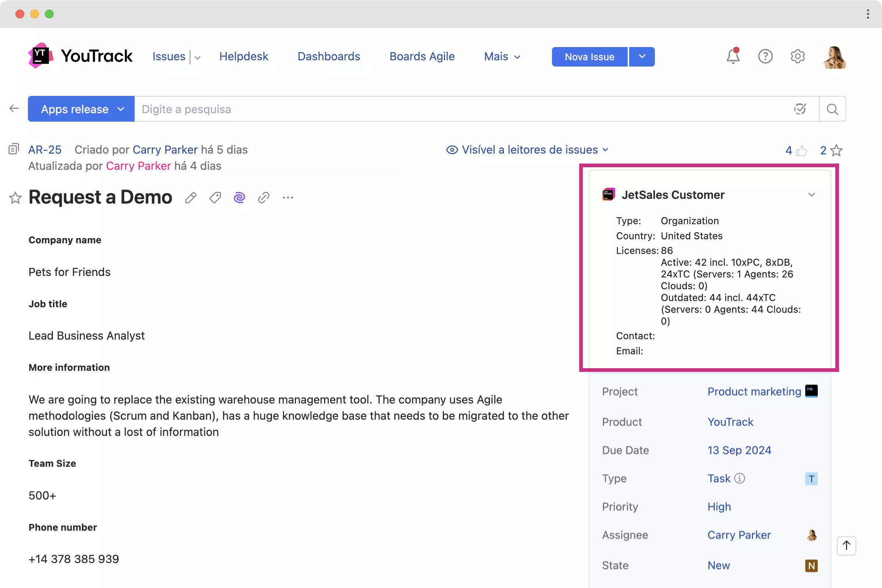Open the three-dots more actions menu
Screen dimensions: 882x588
(x=288, y=198)
